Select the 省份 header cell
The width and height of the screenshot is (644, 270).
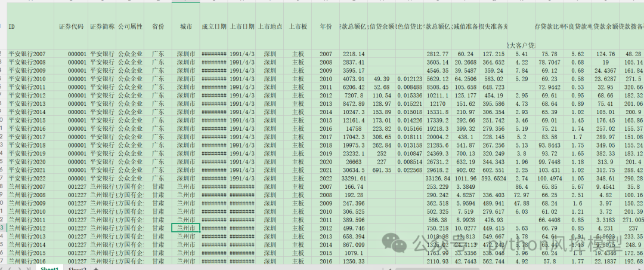157,27
